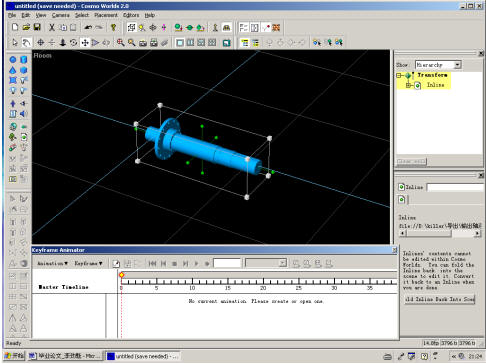Save the world with the floppy disk icon
Image resolution: width=486 pixels, height=364 pixels.
click(x=37, y=27)
